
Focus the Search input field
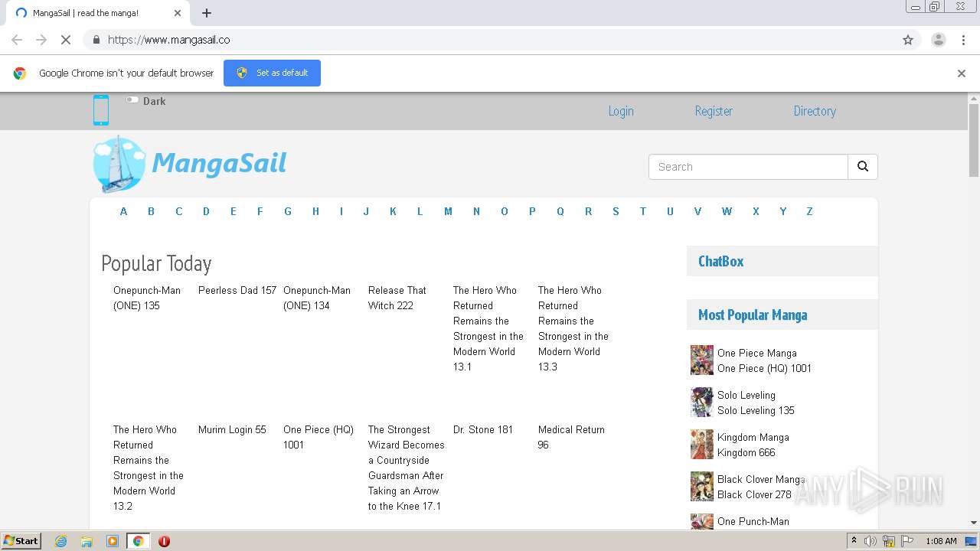coord(748,167)
